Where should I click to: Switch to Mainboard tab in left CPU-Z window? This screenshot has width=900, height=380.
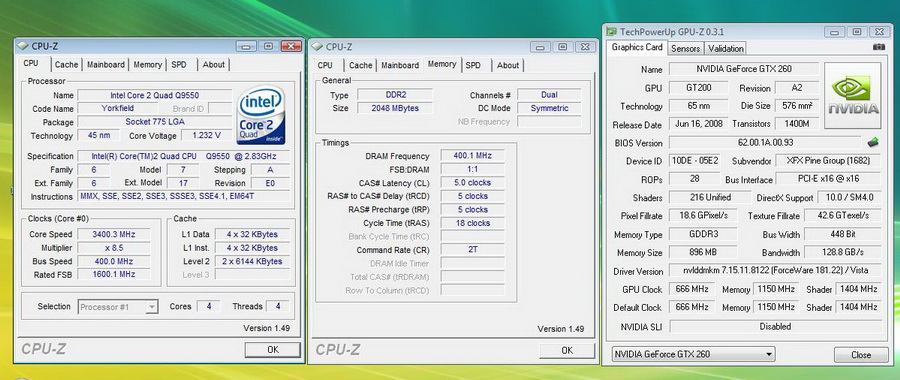click(x=106, y=65)
